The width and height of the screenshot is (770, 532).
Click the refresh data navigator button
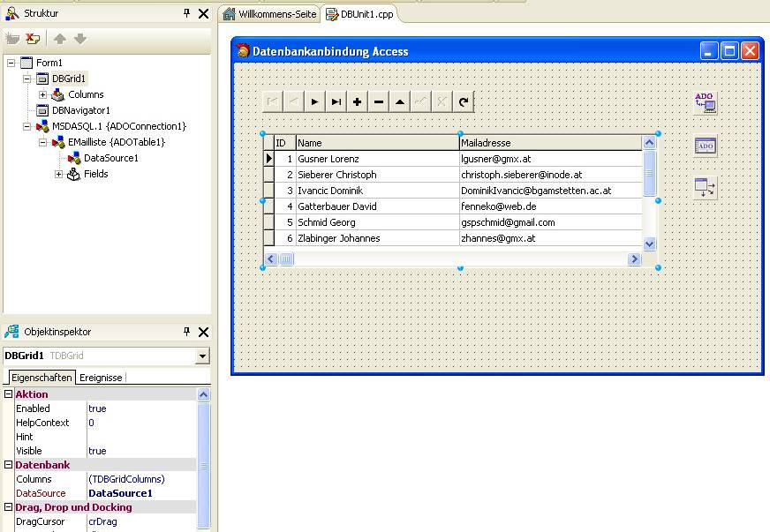tap(464, 102)
